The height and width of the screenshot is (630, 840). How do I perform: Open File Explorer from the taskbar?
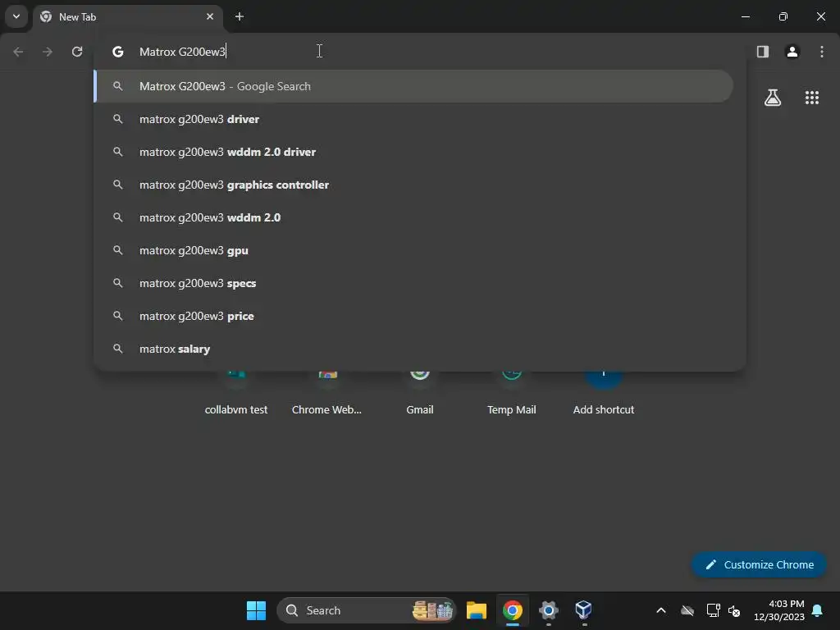coord(477,610)
